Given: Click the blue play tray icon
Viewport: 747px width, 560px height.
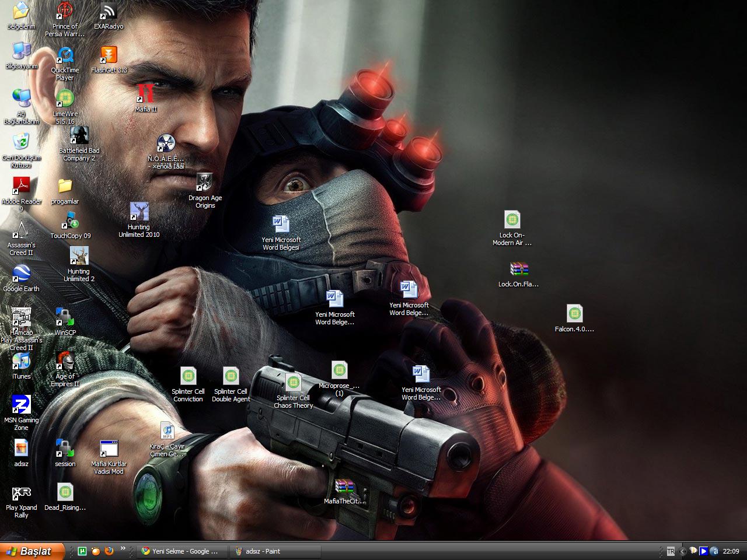Looking at the screenshot, I should coord(704,551).
